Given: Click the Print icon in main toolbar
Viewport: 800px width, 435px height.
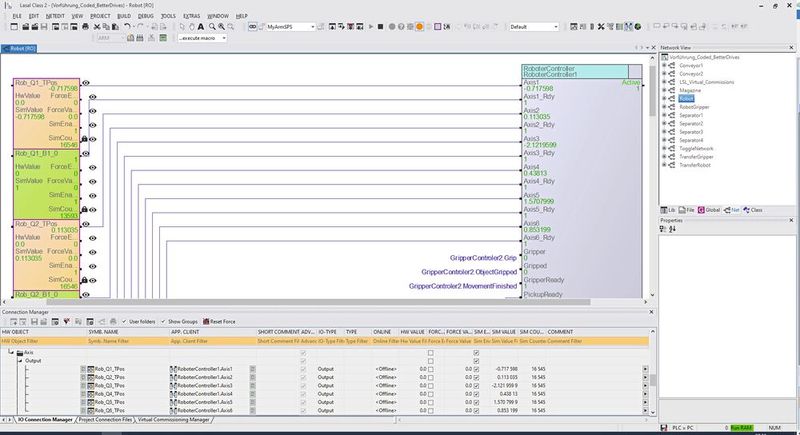Looking at the screenshot, I should click(85, 27).
